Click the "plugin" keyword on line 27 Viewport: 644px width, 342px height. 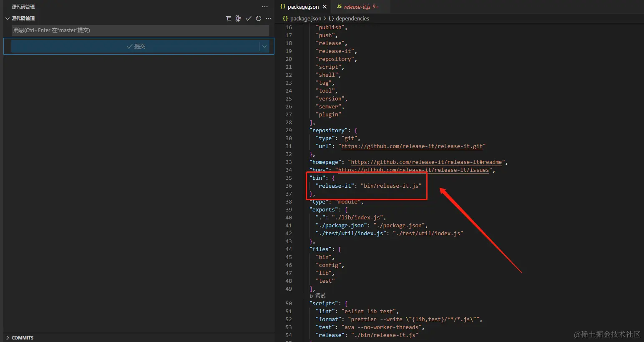click(x=328, y=115)
